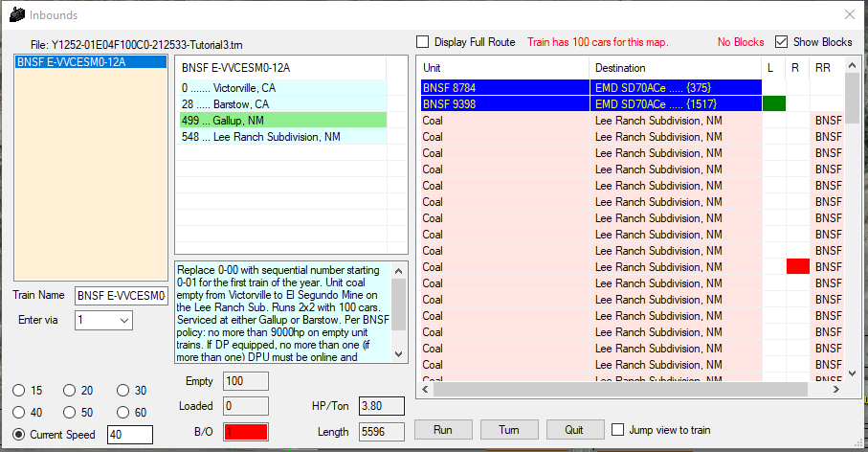Click the Destination column header
The image size is (868, 452).
[x=676, y=68]
